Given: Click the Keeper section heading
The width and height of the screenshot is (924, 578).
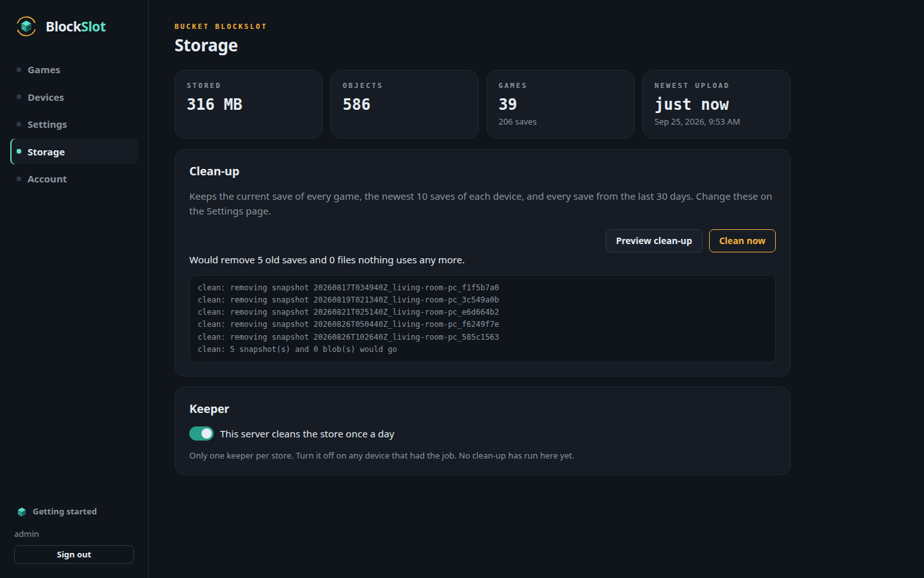Looking at the screenshot, I should [x=209, y=409].
